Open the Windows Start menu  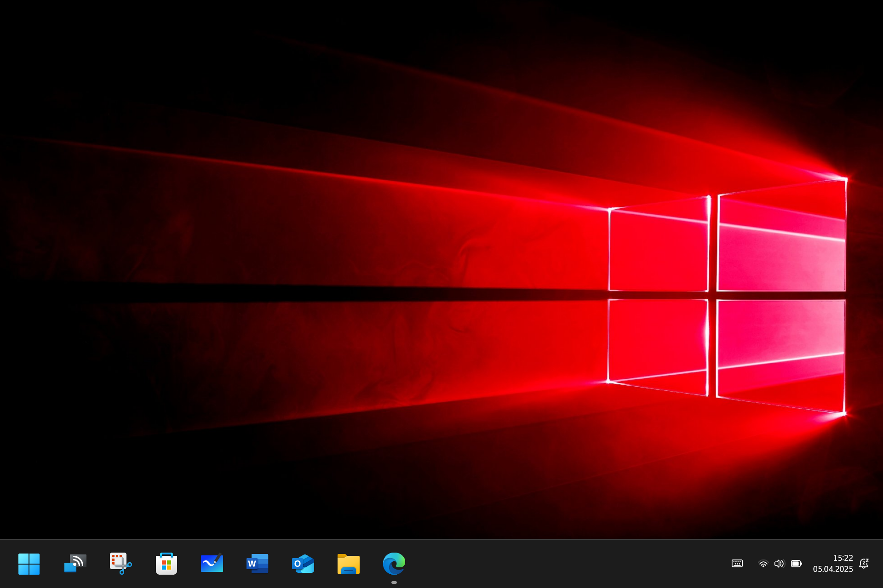[x=29, y=564]
